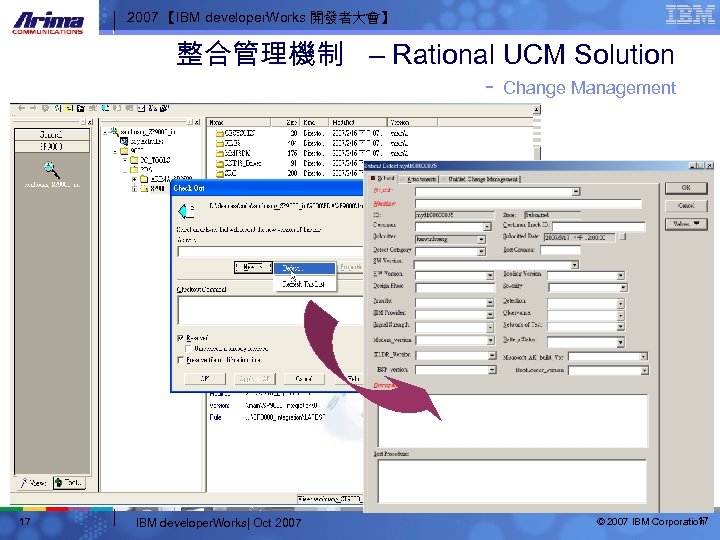
Task: Expand the plus node under the tree folders
Action: coord(135,179)
